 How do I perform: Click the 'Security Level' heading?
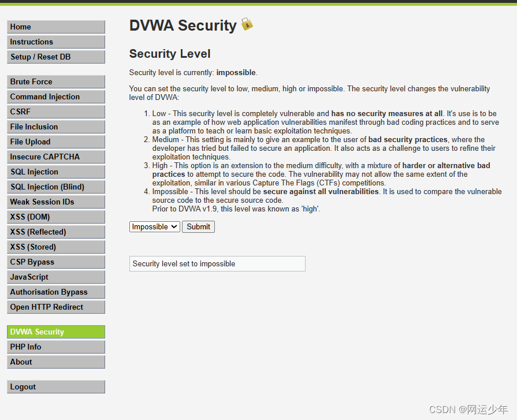pos(170,54)
